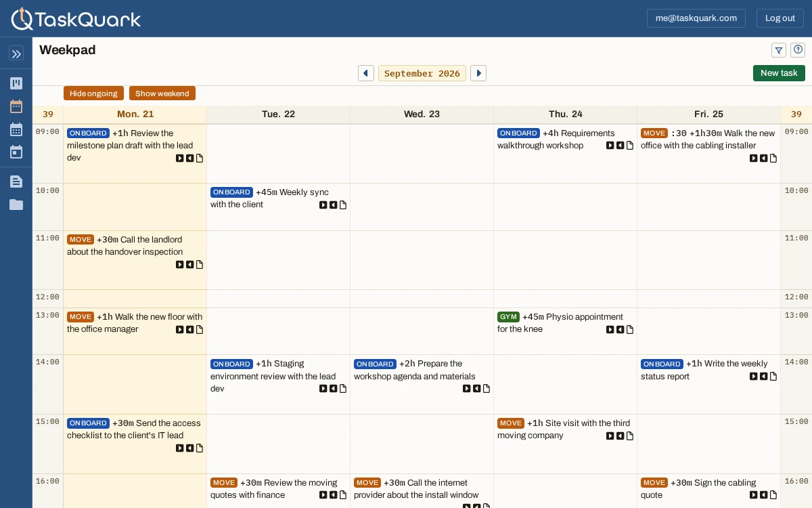The width and height of the screenshot is (812, 508).
Task: Open 'Weekly sync with the client' task text
Action: pos(269,198)
